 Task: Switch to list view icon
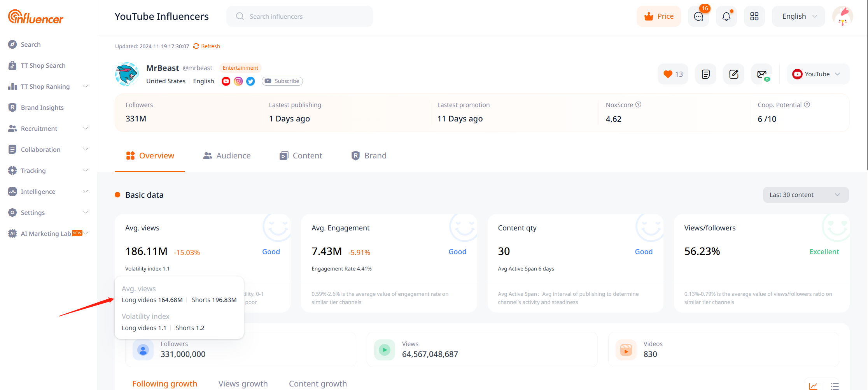835,386
